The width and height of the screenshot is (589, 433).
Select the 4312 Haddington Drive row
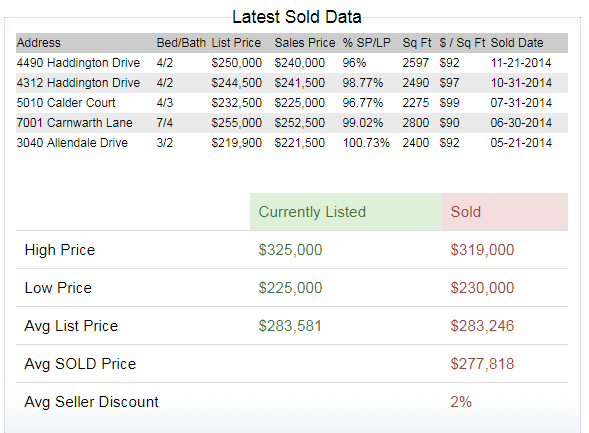pyautogui.click(x=292, y=83)
